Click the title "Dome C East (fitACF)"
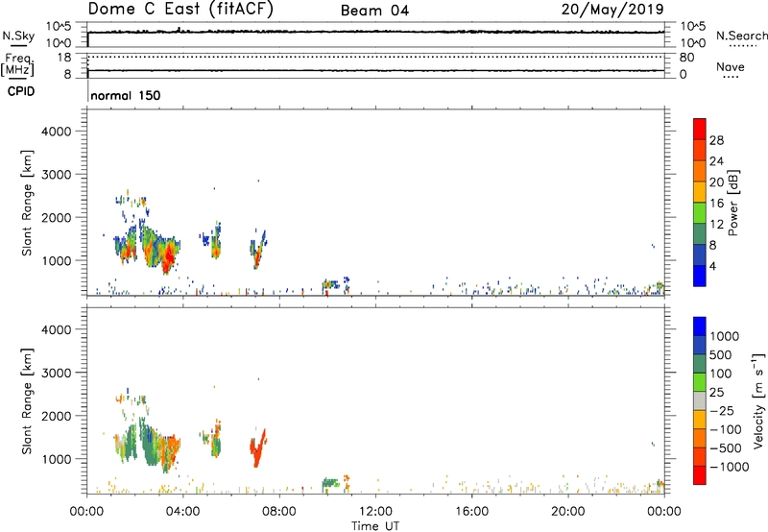Screen dimensions: 768x532 (180, 10)
